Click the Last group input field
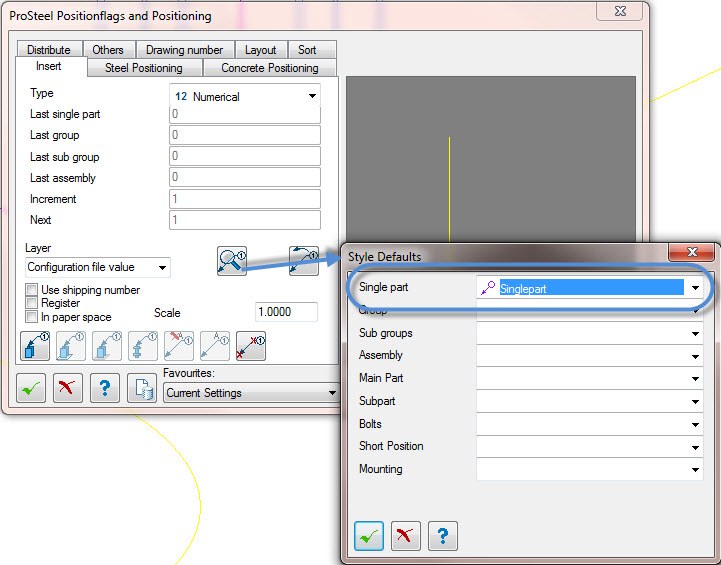Image resolution: width=721 pixels, height=565 pixels. pyautogui.click(x=245, y=135)
